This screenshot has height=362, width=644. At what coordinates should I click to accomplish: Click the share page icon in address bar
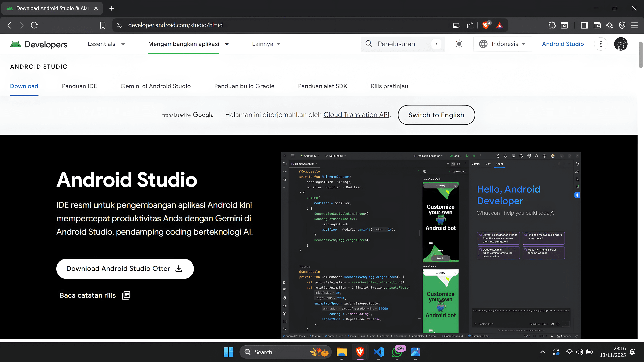point(470,25)
